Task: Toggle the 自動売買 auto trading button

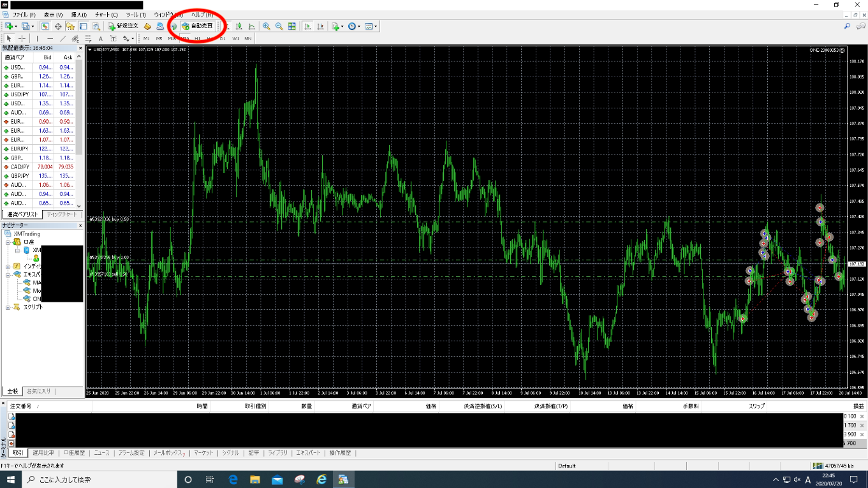Action: point(197,26)
